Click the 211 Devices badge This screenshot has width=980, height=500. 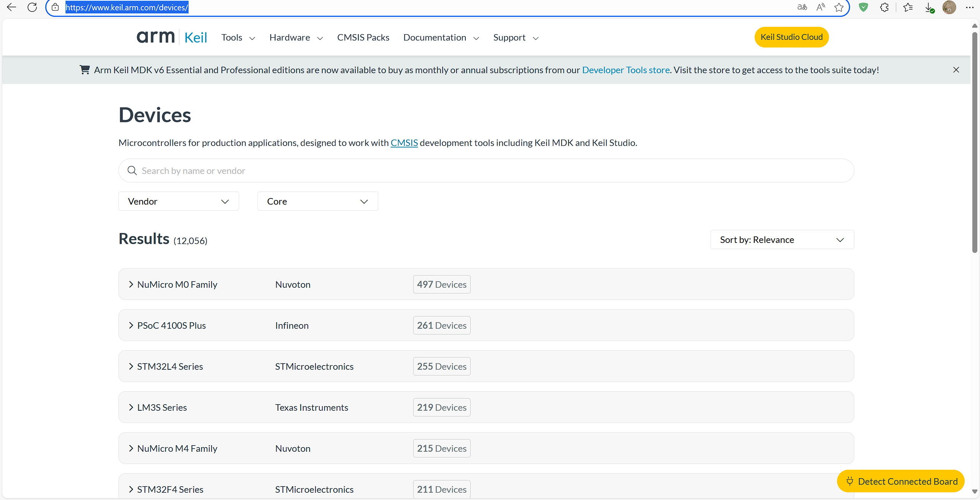442,489
